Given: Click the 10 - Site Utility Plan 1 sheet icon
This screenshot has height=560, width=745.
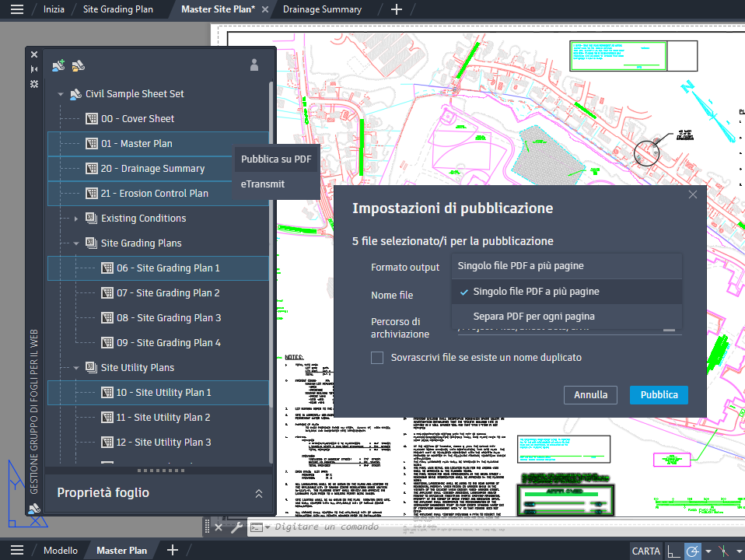Looking at the screenshot, I should tap(107, 393).
